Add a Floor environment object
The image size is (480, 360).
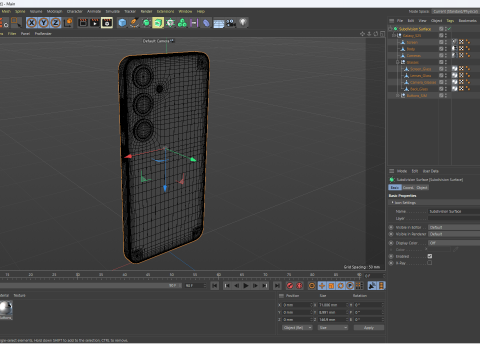coord(219,23)
